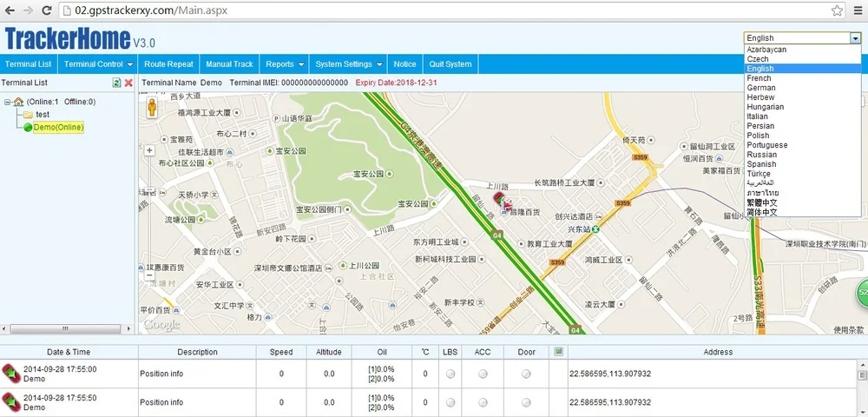Toggle ACC indicator in 17:55:00 row
Viewport: 868px width, 417px height.
click(x=483, y=374)
